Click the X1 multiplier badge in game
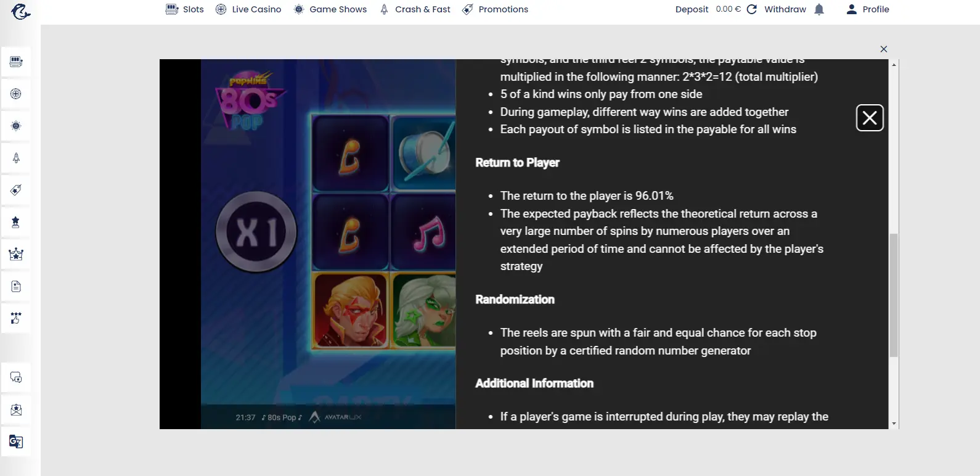The height and width of the screenshot is (476, 980). click(x=256, y=232)
